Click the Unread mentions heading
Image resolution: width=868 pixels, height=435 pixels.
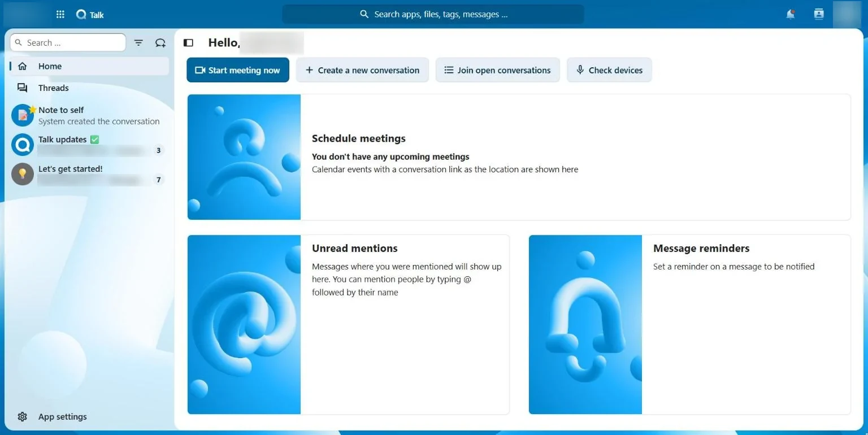(355, 248)
